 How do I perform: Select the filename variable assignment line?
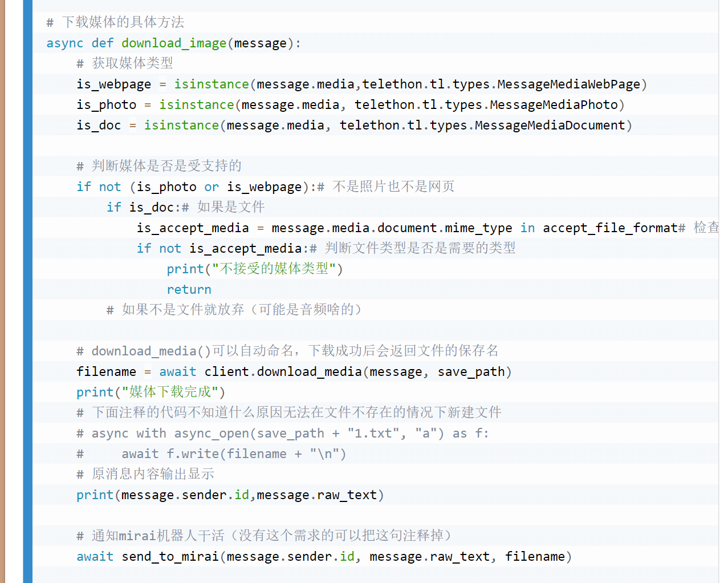106,371
